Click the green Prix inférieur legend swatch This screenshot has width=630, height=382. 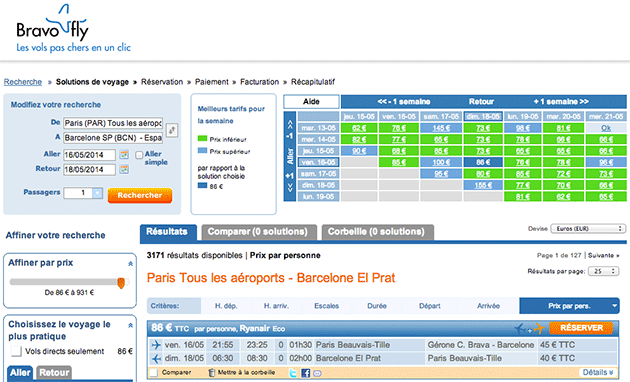pyautogui.click(x=202, y=139)
